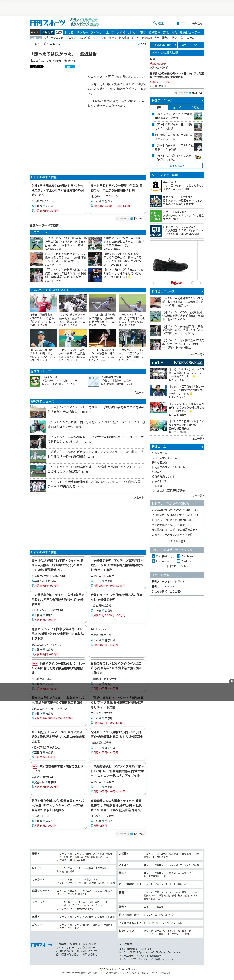Open the Instagram social link
Image resolution: width=234 pixels, height=980 pixels.
click(160, 561)
